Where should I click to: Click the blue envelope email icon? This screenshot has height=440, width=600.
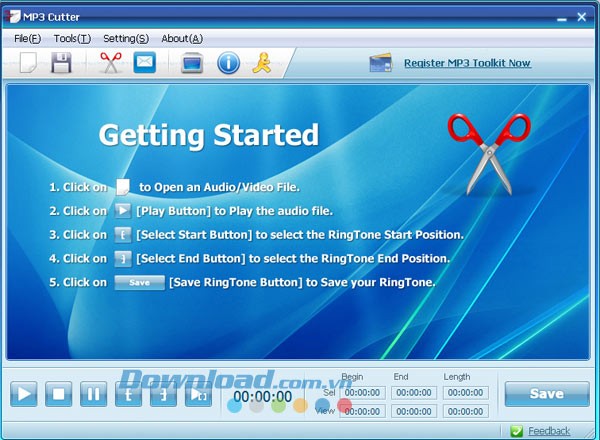[x=144, y=62]
